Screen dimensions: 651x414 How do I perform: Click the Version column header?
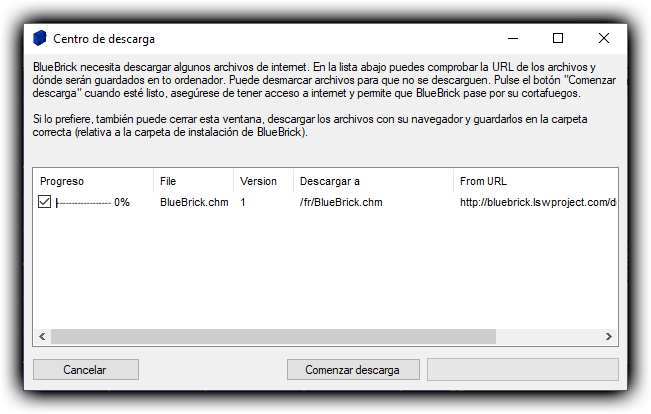(263, 181)
